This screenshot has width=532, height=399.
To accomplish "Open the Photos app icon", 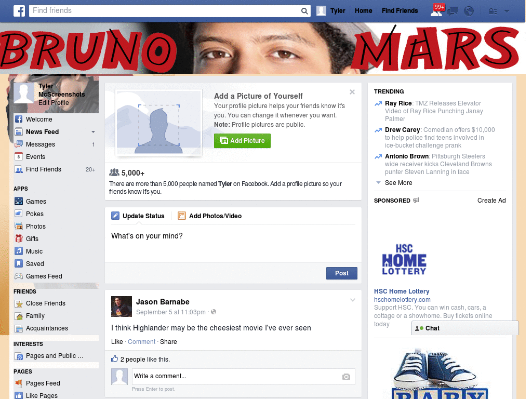I will point(19,227).
